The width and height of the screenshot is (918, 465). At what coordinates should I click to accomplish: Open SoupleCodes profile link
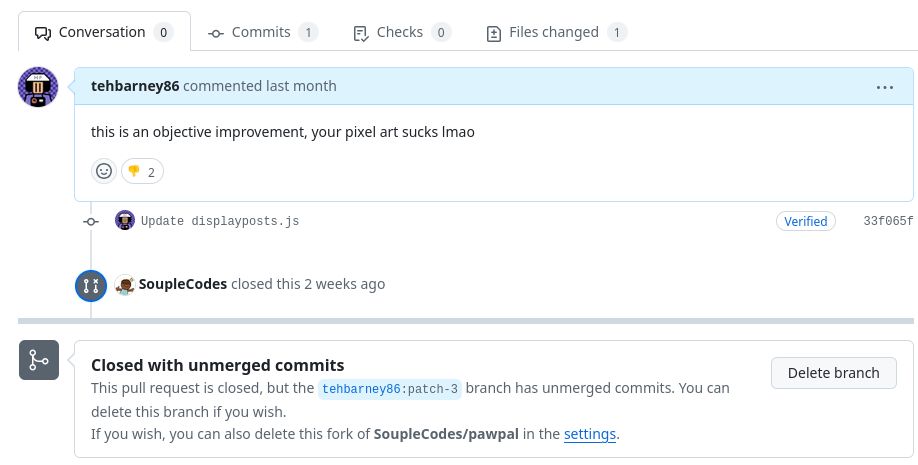183,284
